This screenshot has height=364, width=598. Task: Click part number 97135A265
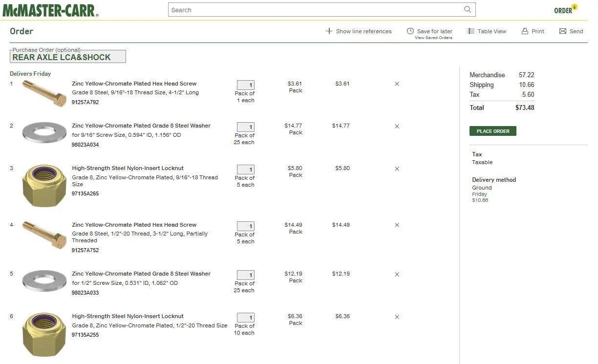(85, 193)
